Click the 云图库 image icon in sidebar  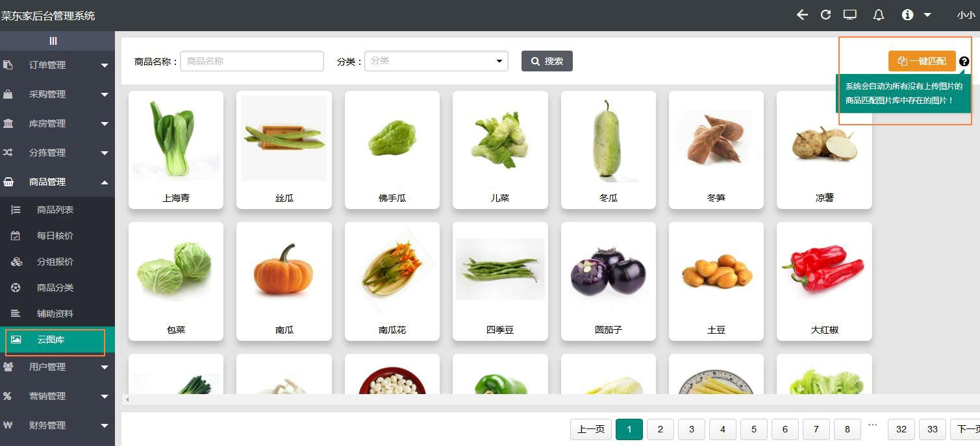(16, 340)
